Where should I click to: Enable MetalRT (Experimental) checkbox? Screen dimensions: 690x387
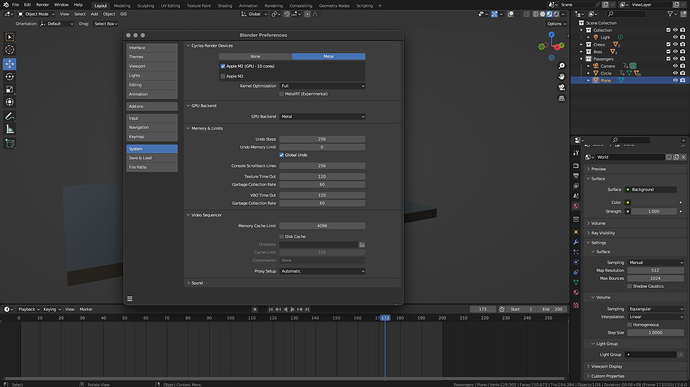tap(282, 94)
